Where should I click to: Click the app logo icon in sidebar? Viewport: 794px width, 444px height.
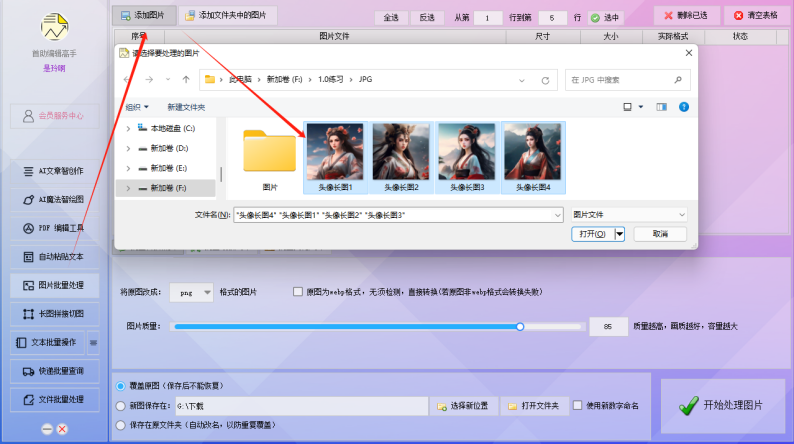54,27
